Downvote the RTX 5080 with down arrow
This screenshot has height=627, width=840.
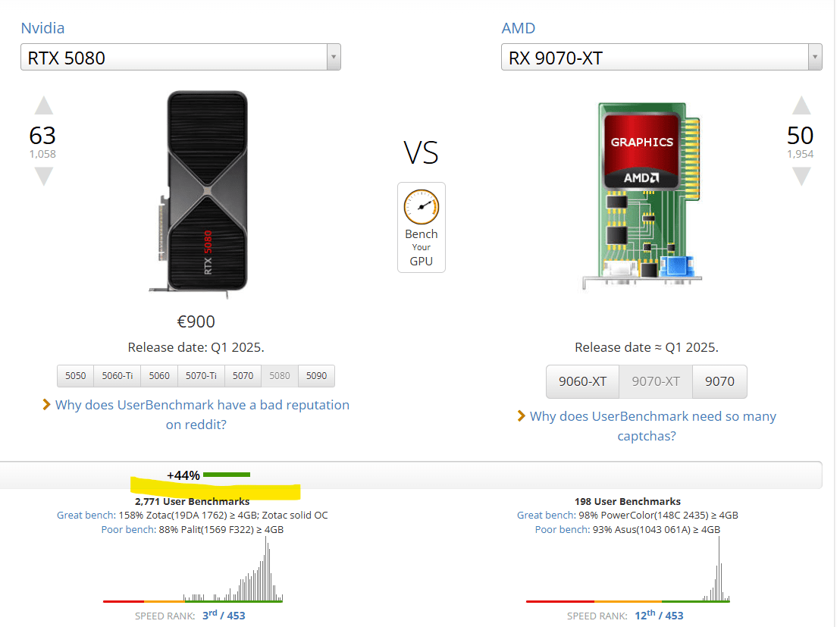[44, 177]
